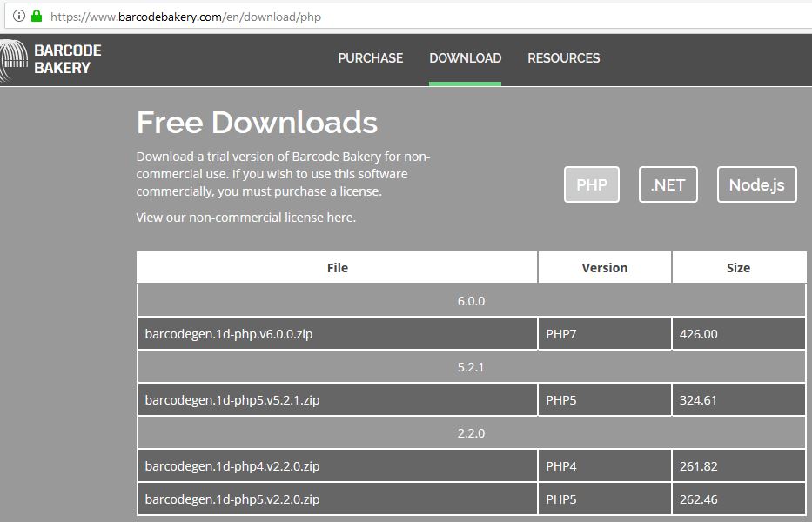The width and height of the screenshot is (812, 522).
Task: Click the PHP7 version cell
Action: (x=604, y=334)
